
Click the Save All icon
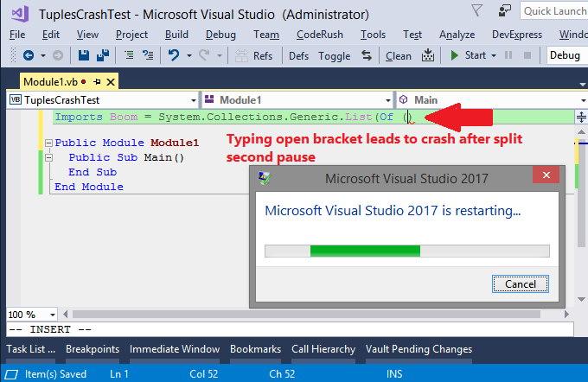click(102, 55)
